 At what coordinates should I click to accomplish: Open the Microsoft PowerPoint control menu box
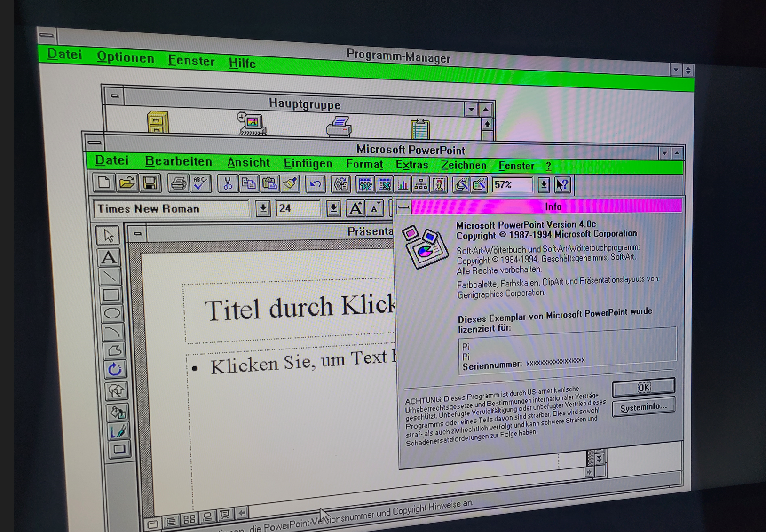click(x=95, y=142)
